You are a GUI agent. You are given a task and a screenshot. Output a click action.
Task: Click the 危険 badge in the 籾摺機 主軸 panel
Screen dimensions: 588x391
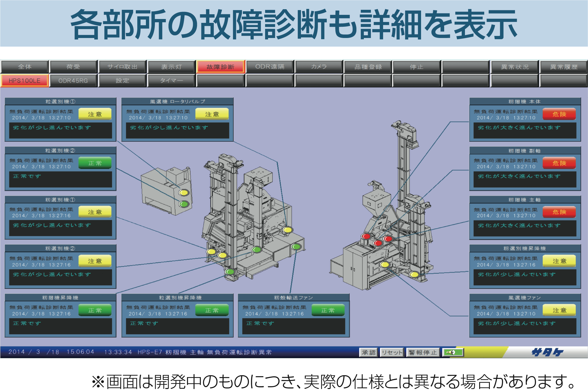click(x=559, y=212)
